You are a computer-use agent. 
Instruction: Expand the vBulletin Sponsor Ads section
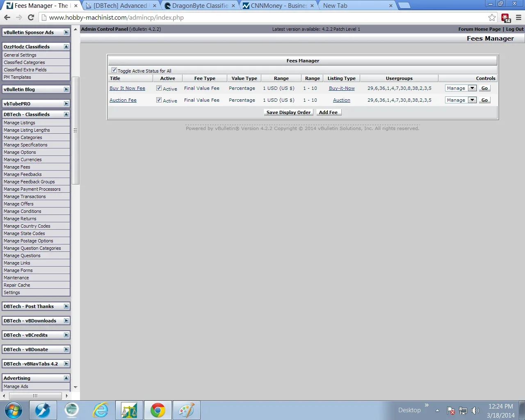[x=66, y=32]
